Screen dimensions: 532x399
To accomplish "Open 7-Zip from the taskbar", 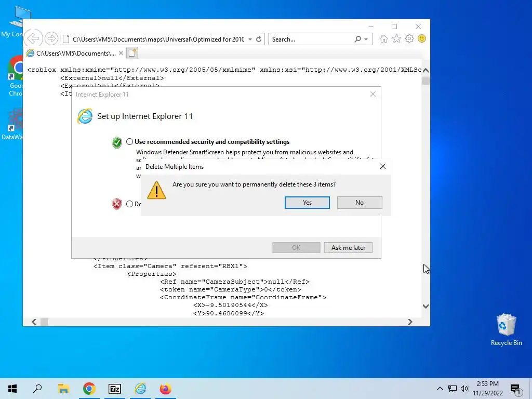I will (x=115, y=389).
